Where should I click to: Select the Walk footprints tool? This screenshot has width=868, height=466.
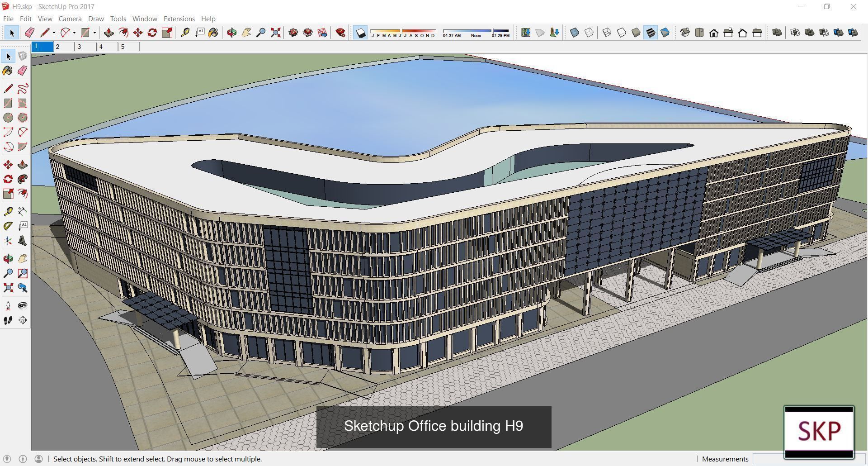[x=8, y=320]
